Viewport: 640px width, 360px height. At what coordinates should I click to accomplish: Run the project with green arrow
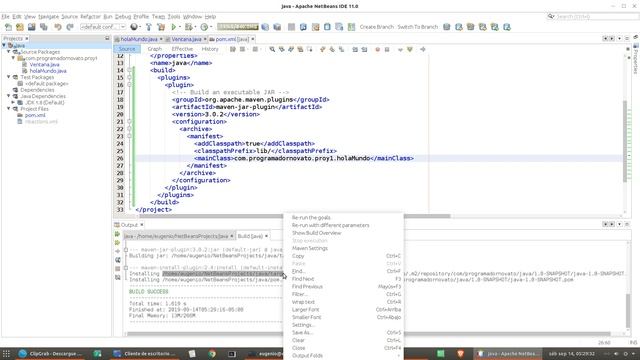173,27
